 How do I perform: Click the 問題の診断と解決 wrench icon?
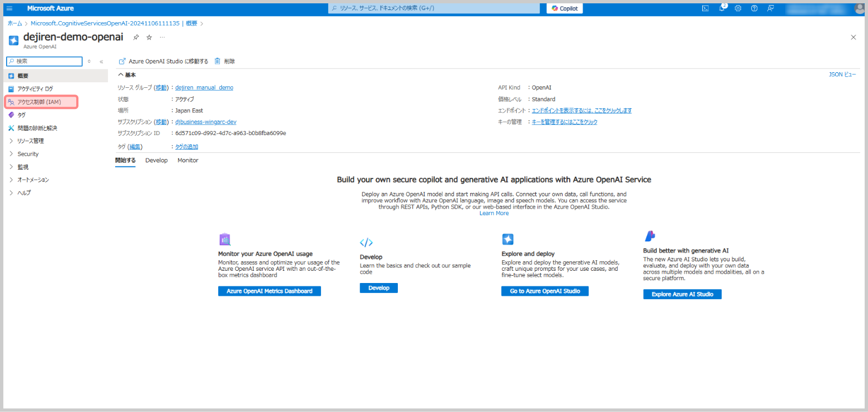(11, 128)
